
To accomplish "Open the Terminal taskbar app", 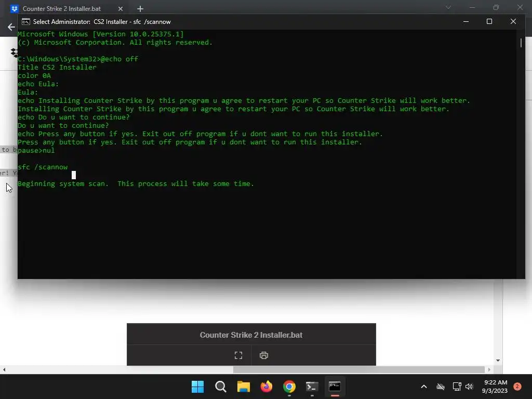I will click(312, 387).
